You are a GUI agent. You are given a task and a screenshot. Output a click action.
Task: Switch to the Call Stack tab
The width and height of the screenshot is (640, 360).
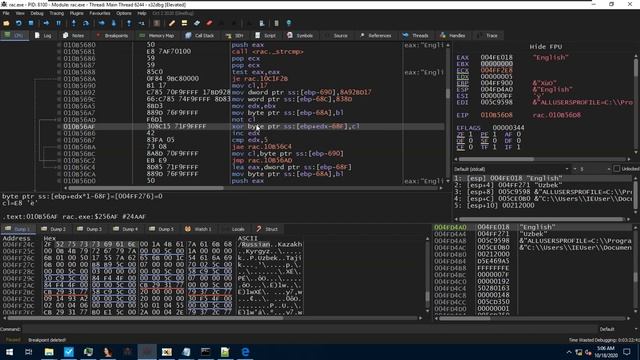tap(200, 36)
